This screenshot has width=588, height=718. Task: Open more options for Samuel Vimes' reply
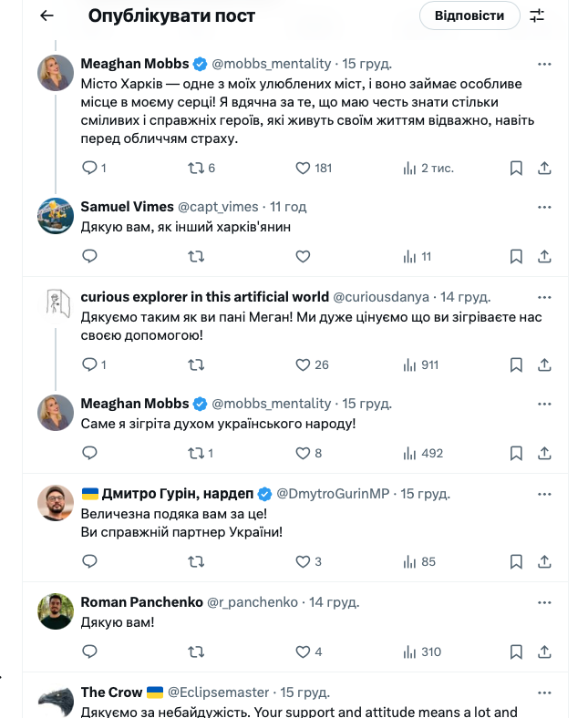(x=544, y=207)
